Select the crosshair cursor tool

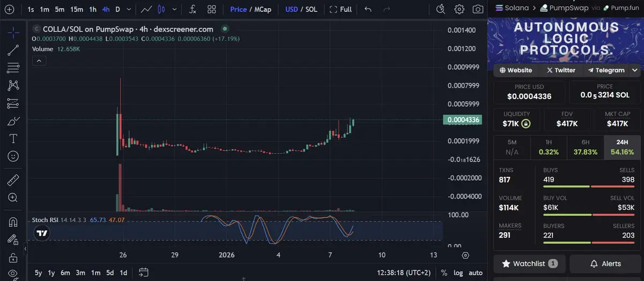pyautogui.click(x=13, y=32)
